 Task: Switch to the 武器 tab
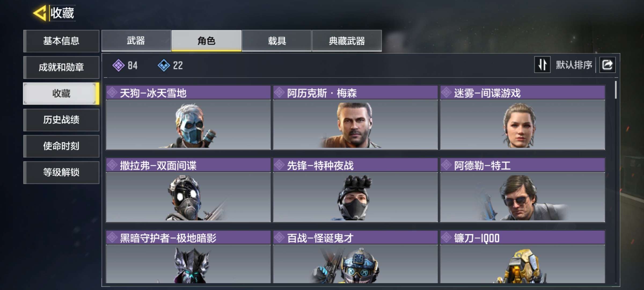[x=136, y=41]
